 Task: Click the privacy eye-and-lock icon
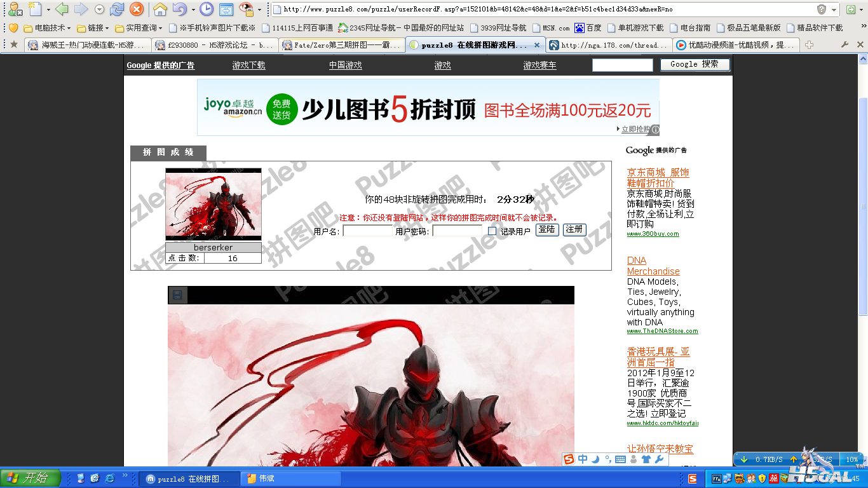pos(247,10)
